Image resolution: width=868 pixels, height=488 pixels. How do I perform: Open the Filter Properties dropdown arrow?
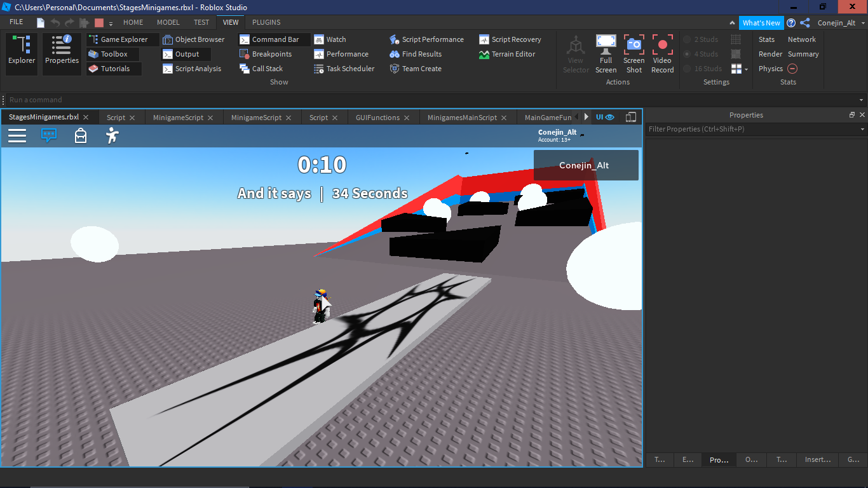click(862, 129)
